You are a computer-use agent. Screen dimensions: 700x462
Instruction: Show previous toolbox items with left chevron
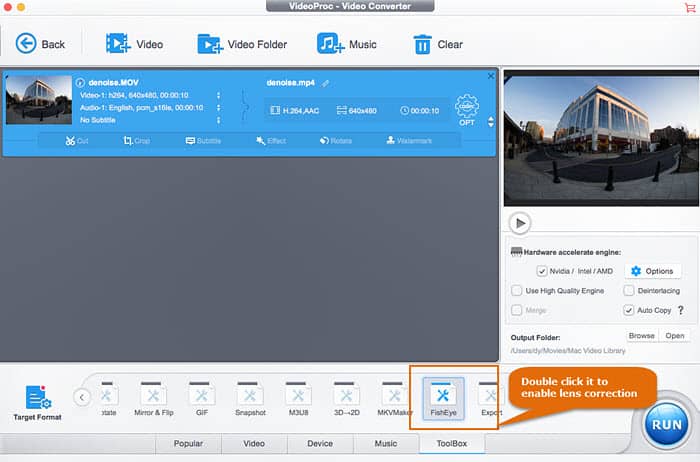point(82,397)
